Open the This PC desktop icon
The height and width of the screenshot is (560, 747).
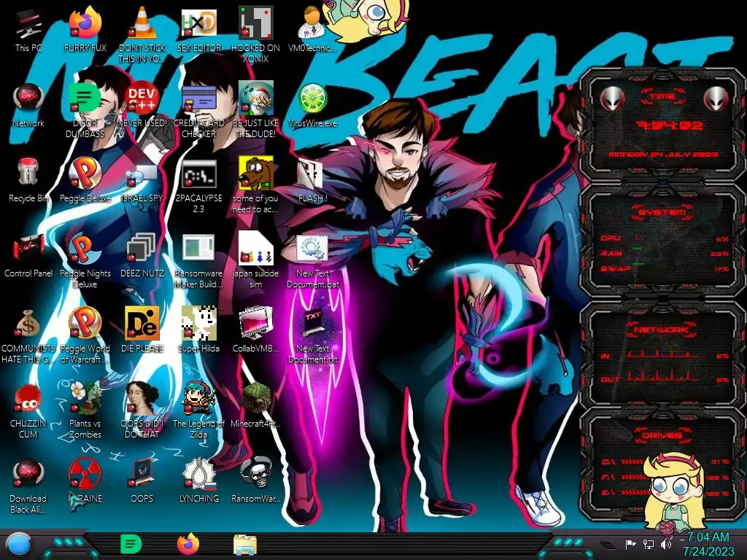[28, 29]
